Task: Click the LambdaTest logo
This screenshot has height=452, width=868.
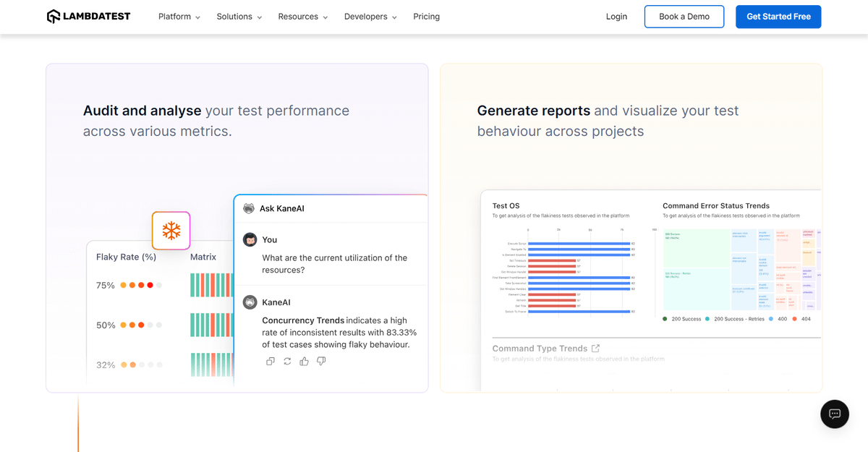Action: (88, 17)
